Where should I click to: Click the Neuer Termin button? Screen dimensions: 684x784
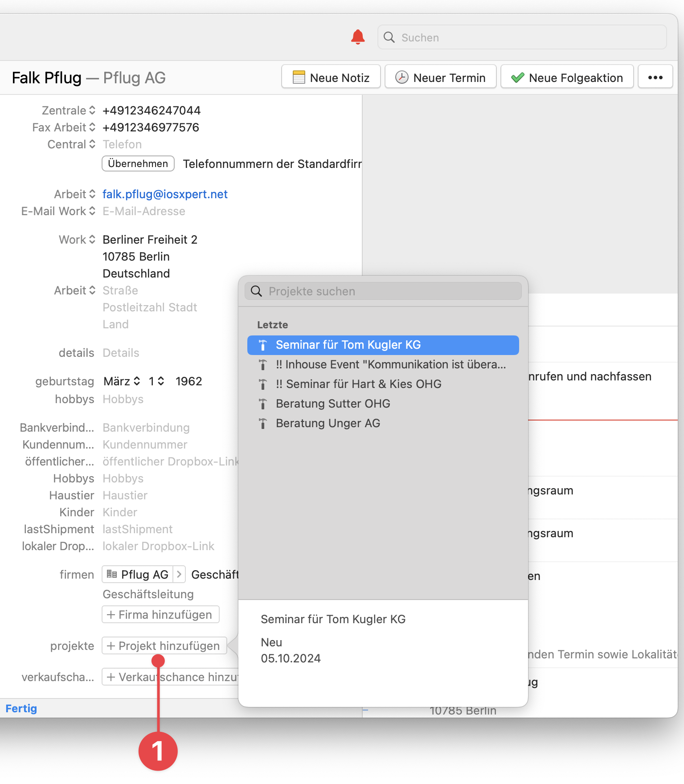(441, 77)
